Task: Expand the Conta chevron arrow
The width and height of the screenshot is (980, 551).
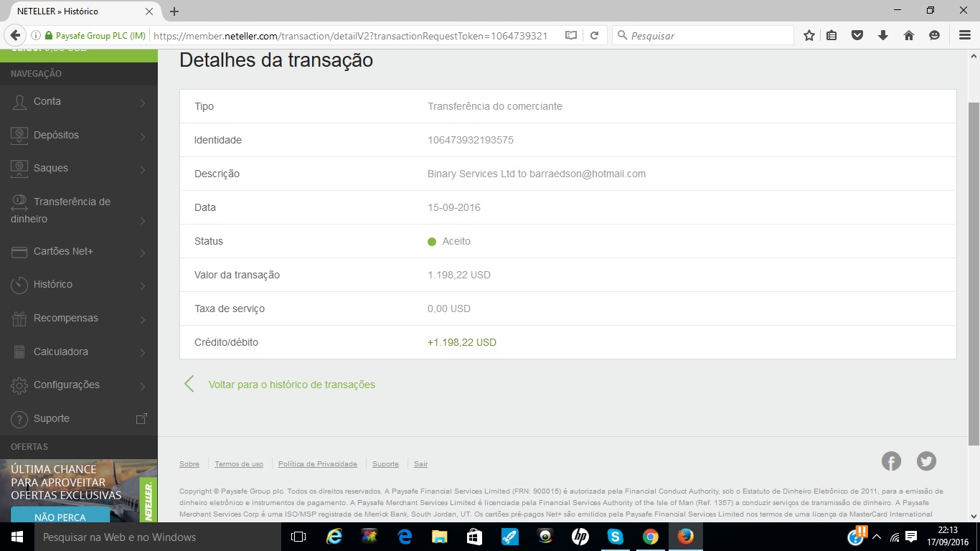Action: (143, 103)
